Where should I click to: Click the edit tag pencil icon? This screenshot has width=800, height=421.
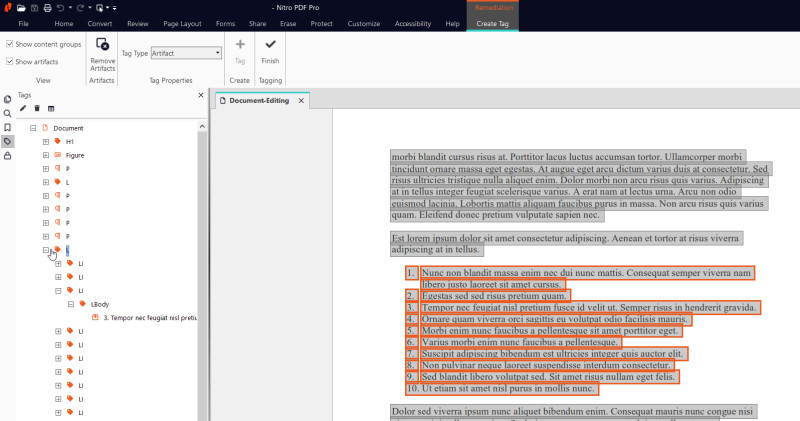23,108
